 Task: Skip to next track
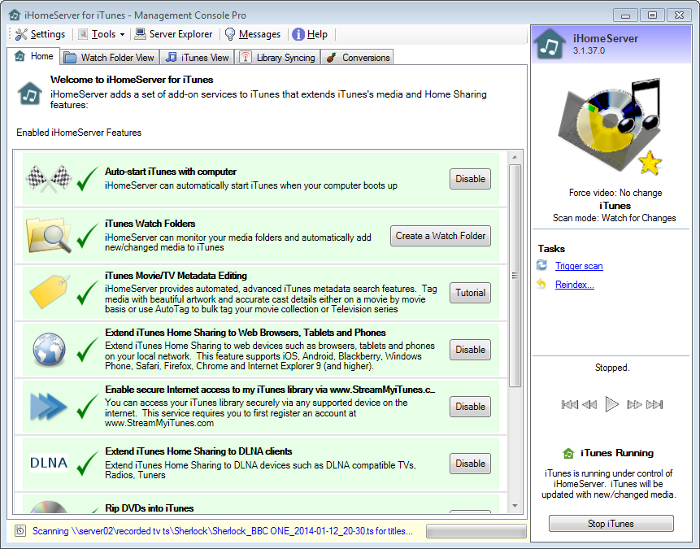tap(654, 404)
